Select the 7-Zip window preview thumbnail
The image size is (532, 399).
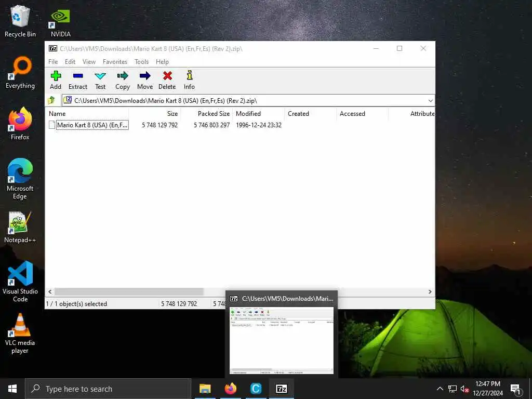point(281,340)
